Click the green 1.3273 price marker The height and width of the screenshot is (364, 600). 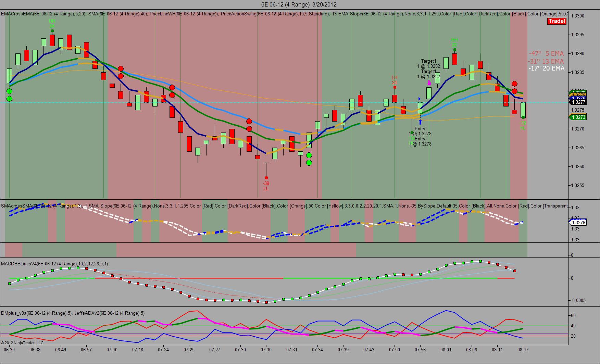(578, 117)
